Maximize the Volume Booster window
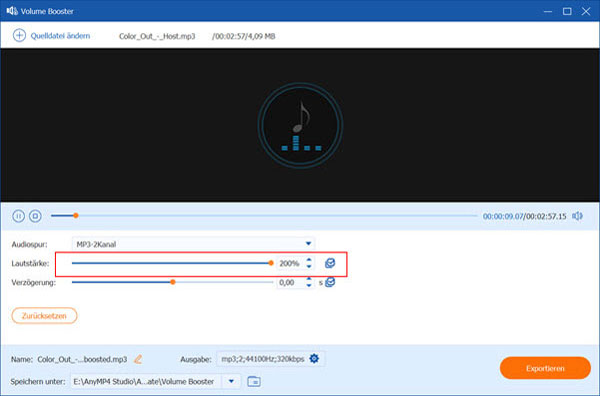 [567, 11]
